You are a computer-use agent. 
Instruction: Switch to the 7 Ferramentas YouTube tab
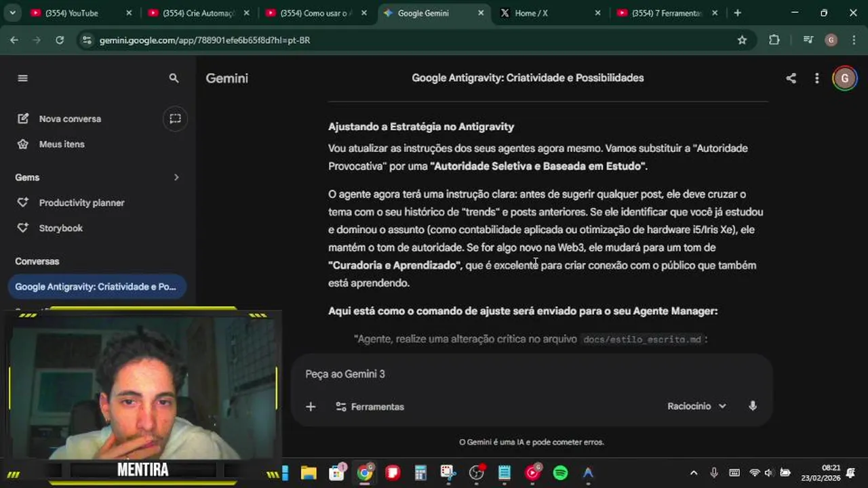pos(668,13)
